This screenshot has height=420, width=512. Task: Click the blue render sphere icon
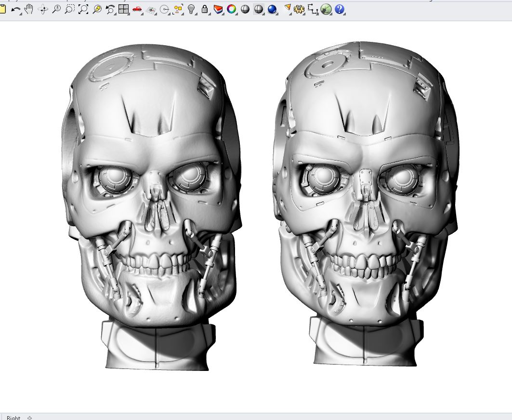(272, 10)
